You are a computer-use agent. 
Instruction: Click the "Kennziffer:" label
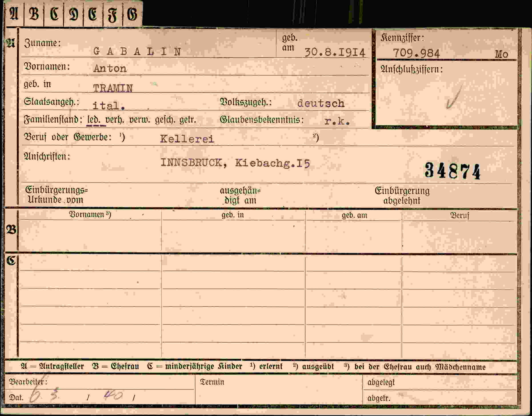pyautogui.click(x=402, y=38)
